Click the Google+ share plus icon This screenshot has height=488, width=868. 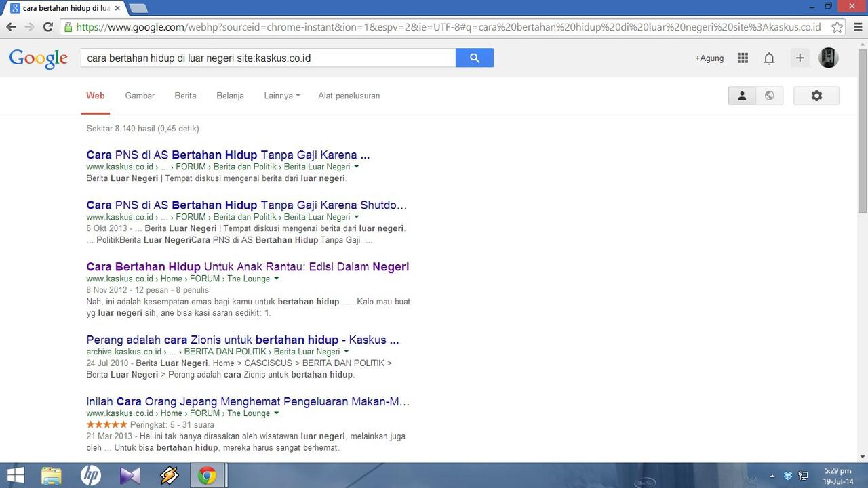(x=800, y=58)
